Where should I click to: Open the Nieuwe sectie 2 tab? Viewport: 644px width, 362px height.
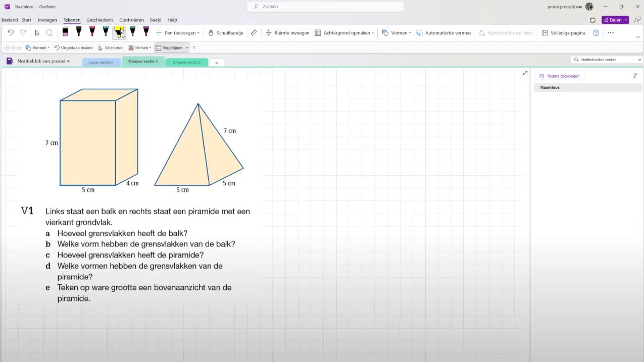coord(186,62)
